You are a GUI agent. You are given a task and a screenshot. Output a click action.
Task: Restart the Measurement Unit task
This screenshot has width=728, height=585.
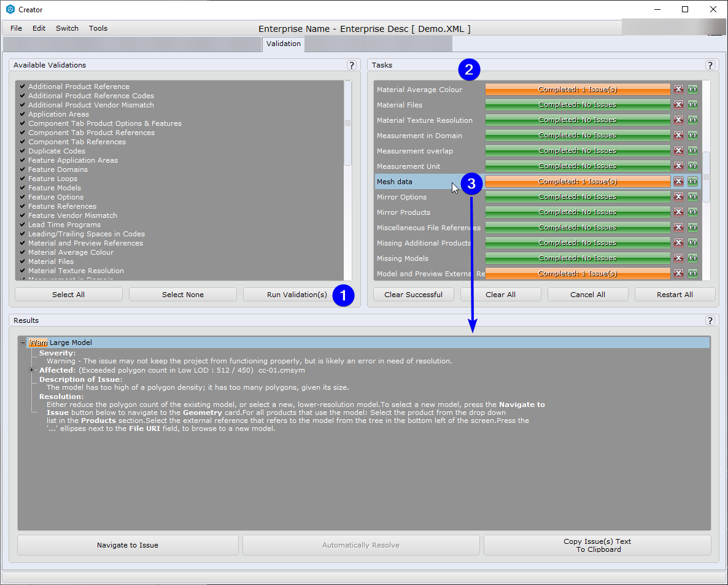[692, 166]
